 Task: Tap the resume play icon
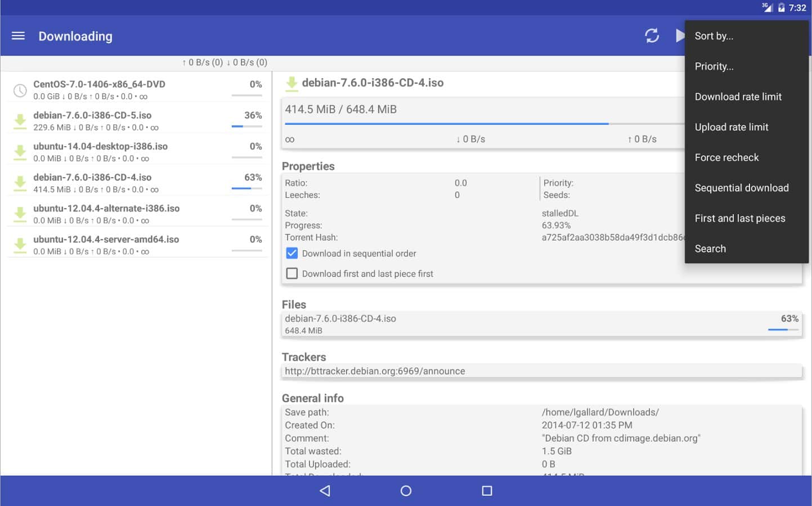tap(679, 36)
